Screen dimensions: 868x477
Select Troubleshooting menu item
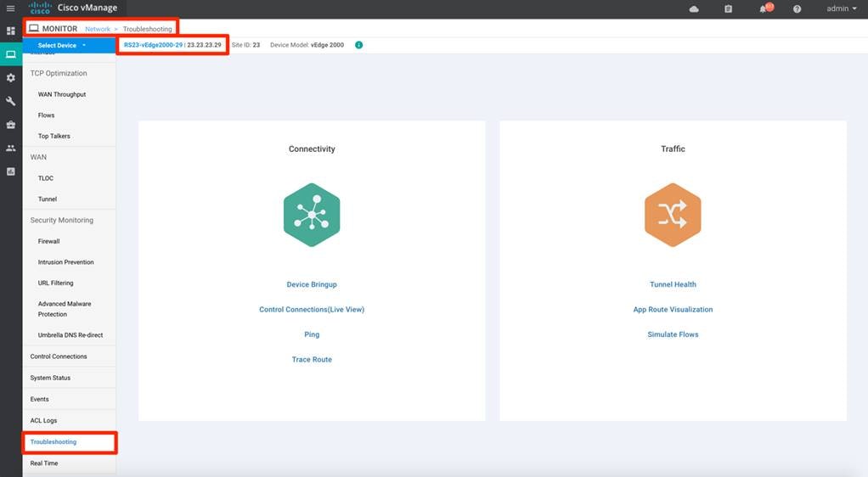pos(54,442)
